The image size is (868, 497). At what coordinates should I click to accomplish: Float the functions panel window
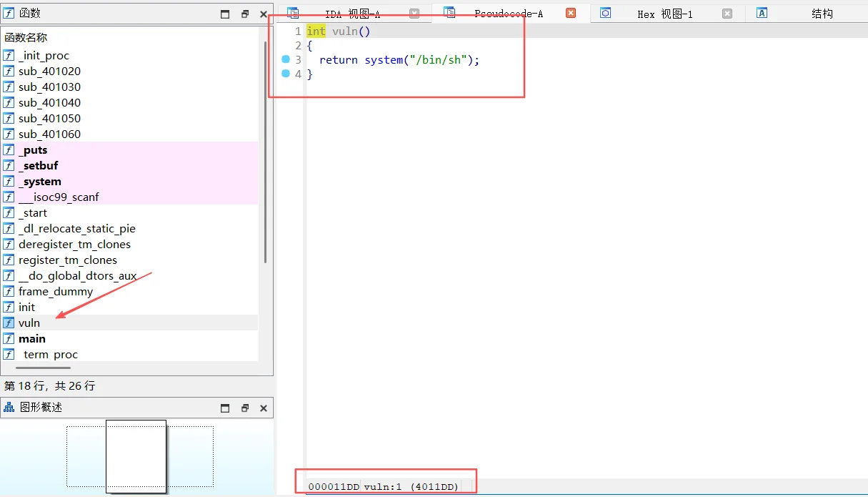click(244, 14)
